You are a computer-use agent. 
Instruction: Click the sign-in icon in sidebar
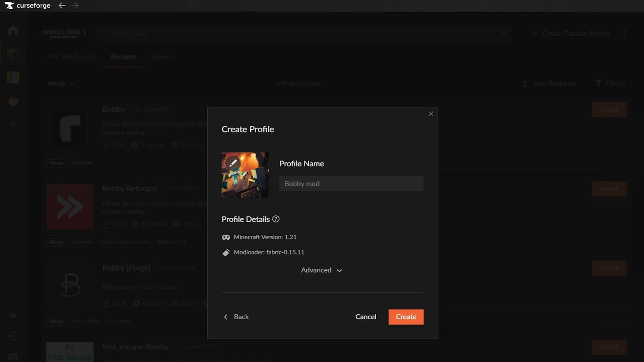click(13, 336)
